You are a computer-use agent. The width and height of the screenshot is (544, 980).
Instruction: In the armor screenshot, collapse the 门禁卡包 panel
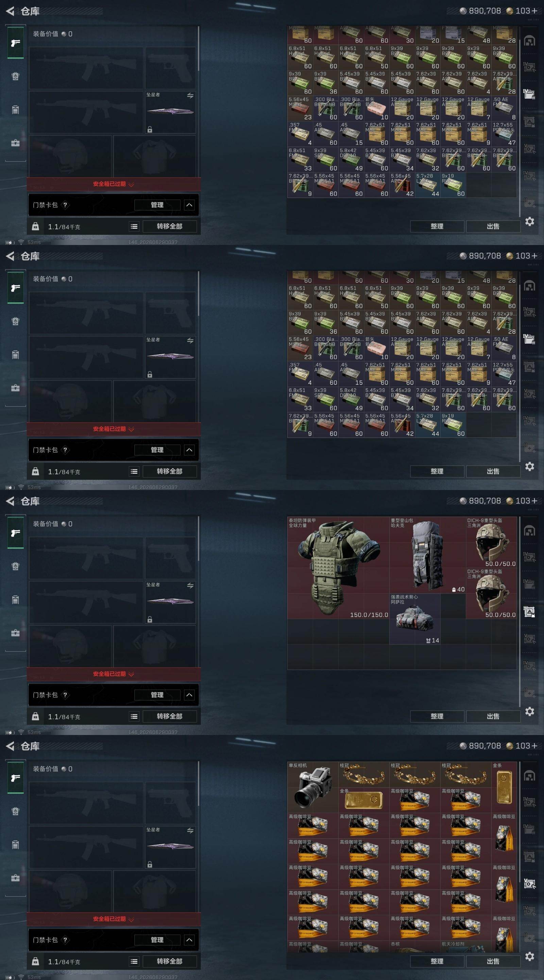(189, 695)
